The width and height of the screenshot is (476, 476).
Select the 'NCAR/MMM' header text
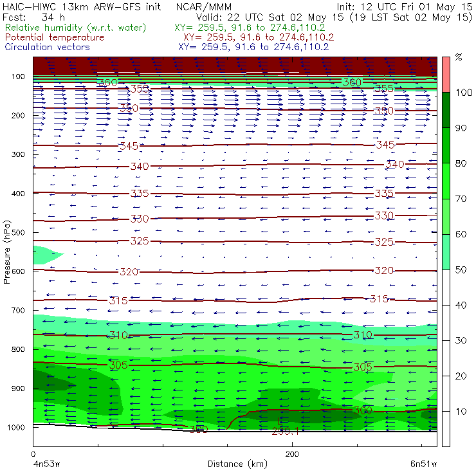point(204,7)
